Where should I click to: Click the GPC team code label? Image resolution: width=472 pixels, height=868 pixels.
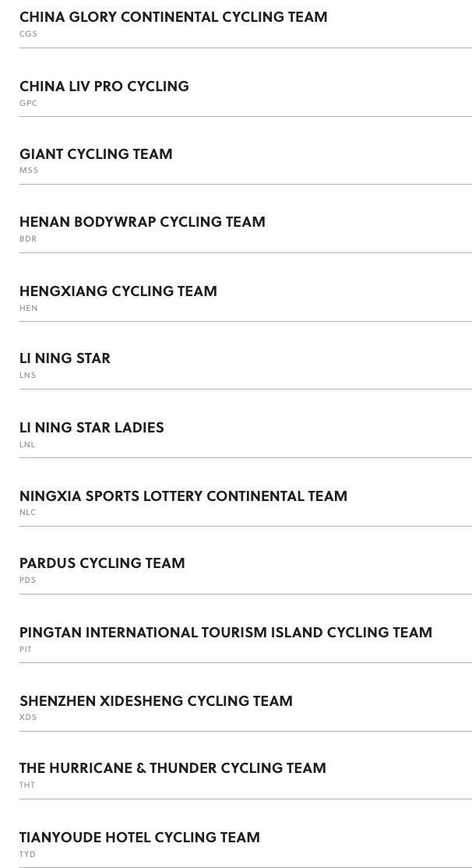click(x=28, y=103)
